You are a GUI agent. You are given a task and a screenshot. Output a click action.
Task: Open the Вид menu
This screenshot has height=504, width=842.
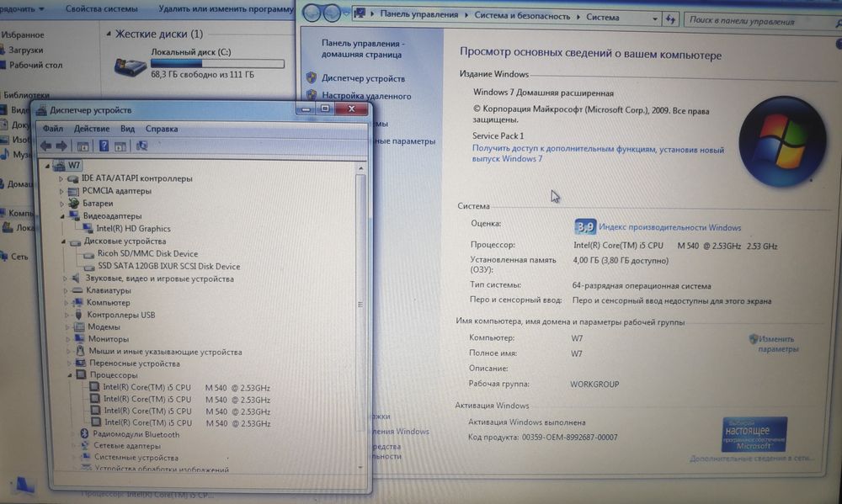127,129
